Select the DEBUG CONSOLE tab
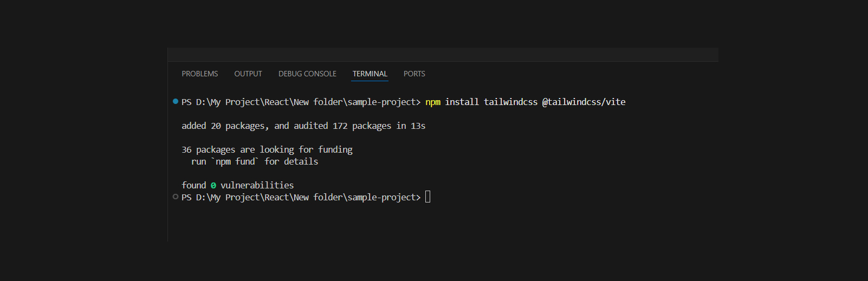The image size is (868, 281). coord(307,74)
